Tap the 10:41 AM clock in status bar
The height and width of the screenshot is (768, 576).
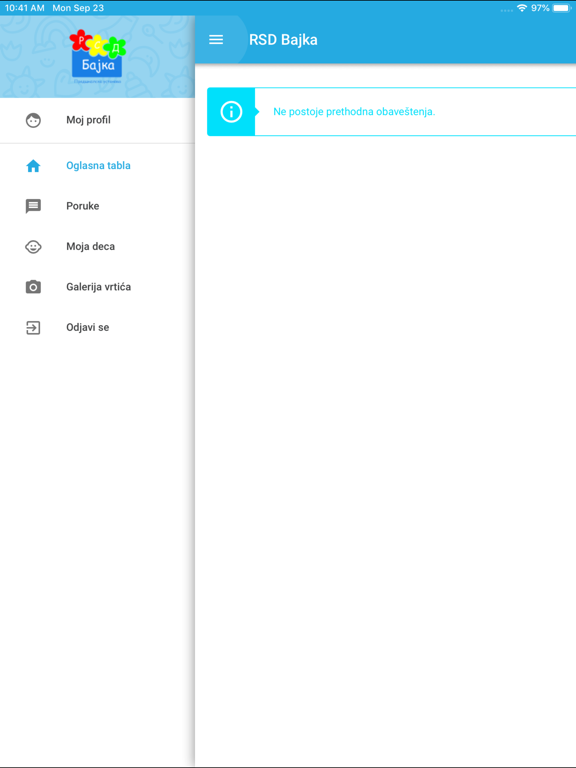(x=24, y=8)
